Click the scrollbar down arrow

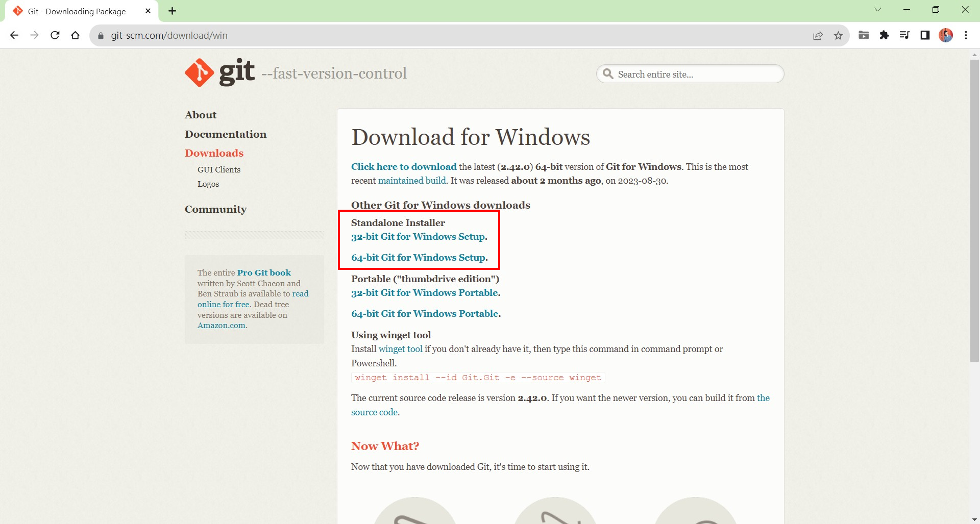pyautogui.click(x=975, y=519)
